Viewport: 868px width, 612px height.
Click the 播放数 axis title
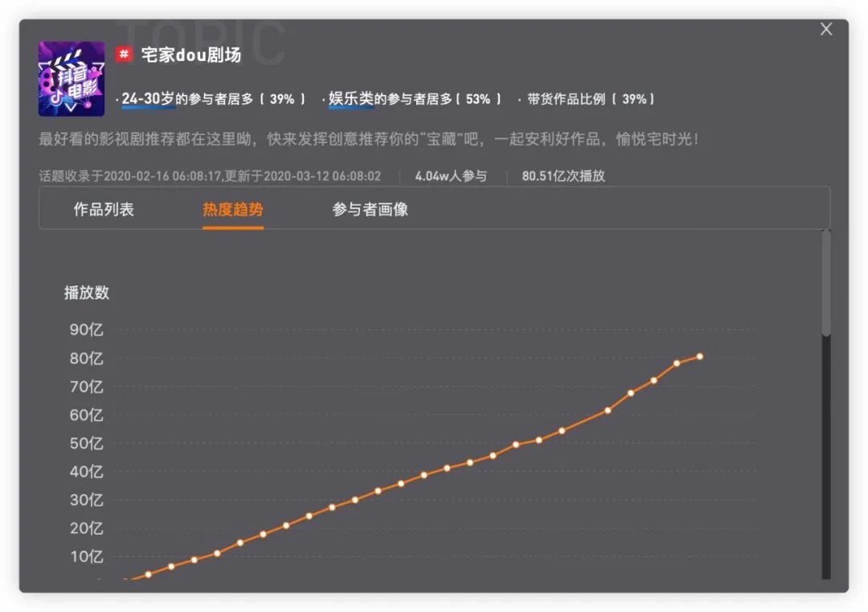(x=87, y=293)
